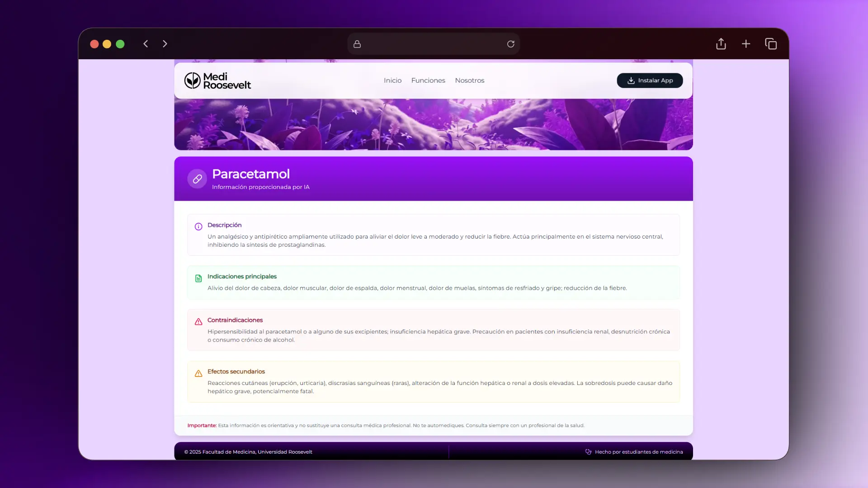Reload the page with refresh icon
The image size is (868, 488).
tap(511, 44)
